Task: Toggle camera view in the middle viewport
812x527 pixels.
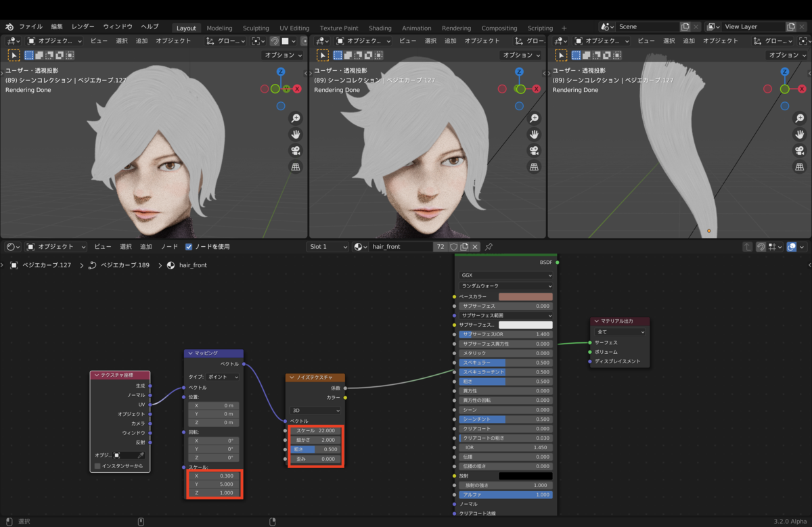Action: point(534,151)
